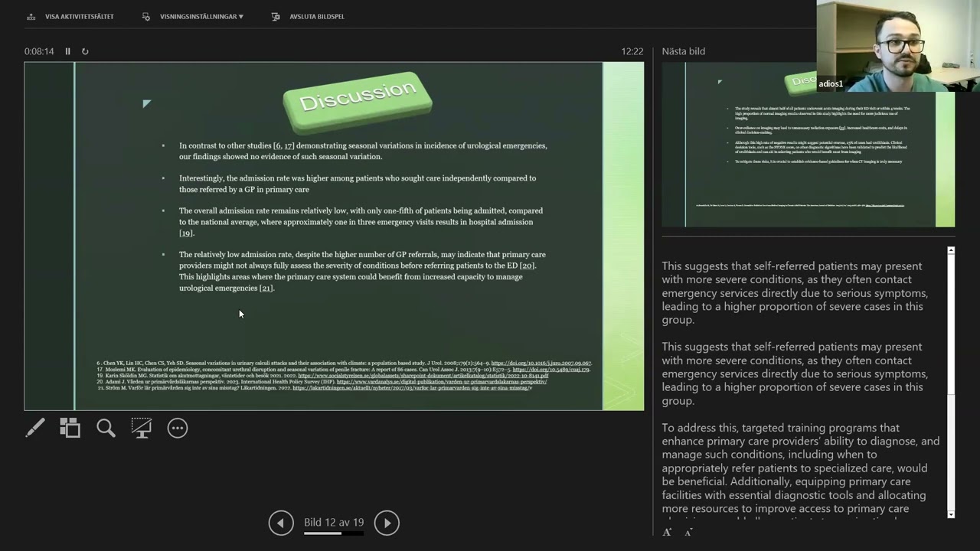The image size is (980, 551).
Task: Increase the notes text size
Action: click(x=667, y=532)
